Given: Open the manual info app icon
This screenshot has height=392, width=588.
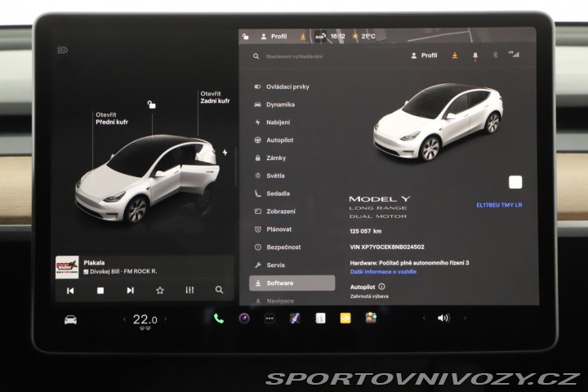Looking at the screenshot, I should click(320, 318).
